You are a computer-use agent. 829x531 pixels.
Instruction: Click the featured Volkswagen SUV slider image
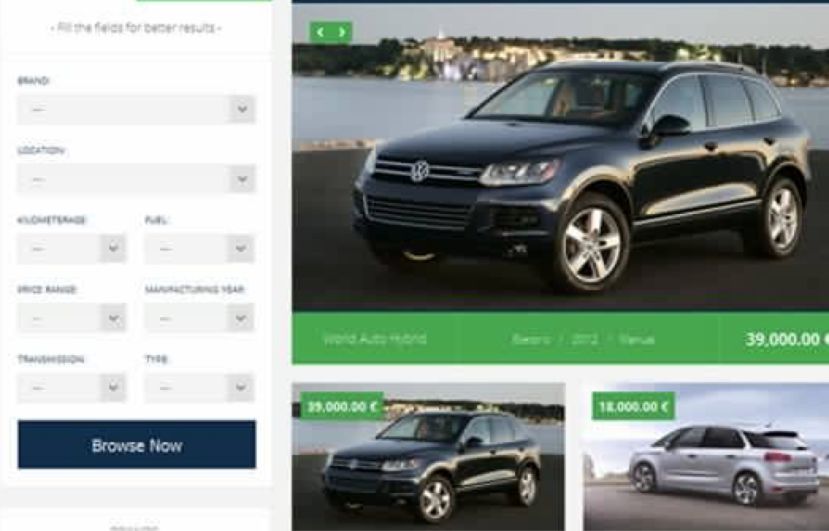(x=560, y=157)
